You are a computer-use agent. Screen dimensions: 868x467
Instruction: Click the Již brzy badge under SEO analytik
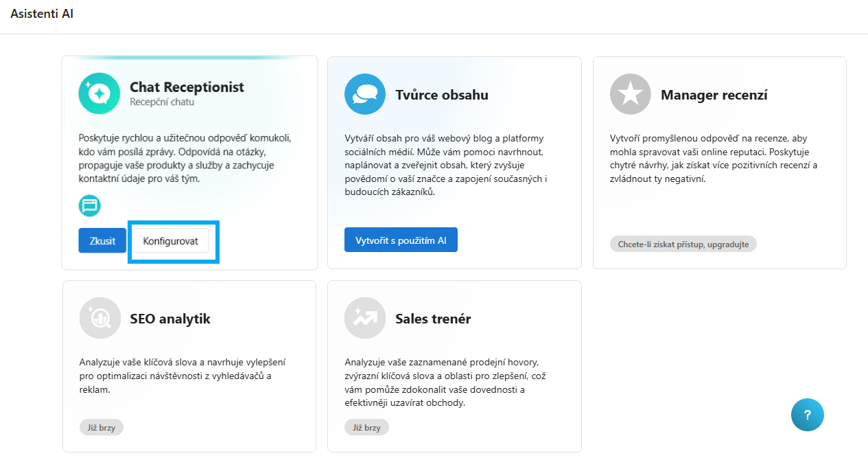102,427
